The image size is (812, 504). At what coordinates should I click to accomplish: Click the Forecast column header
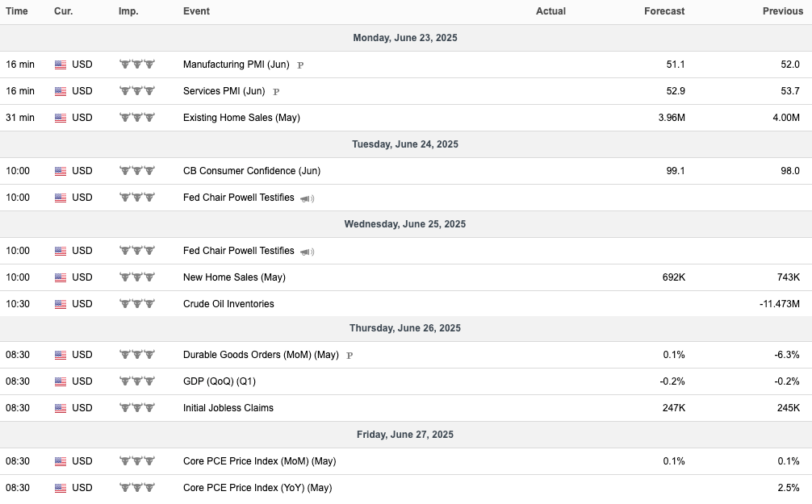[x=664, y=11]
